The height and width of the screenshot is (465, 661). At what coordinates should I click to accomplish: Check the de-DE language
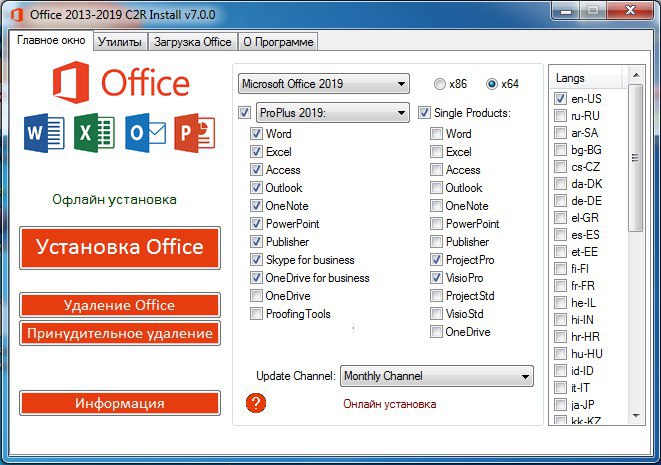point(560,201)
